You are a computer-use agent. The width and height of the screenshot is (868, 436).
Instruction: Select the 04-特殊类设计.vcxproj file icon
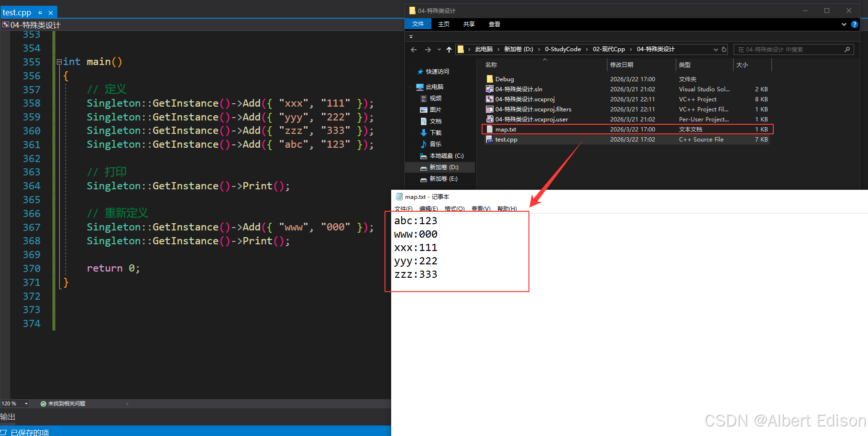coord(490,99)
